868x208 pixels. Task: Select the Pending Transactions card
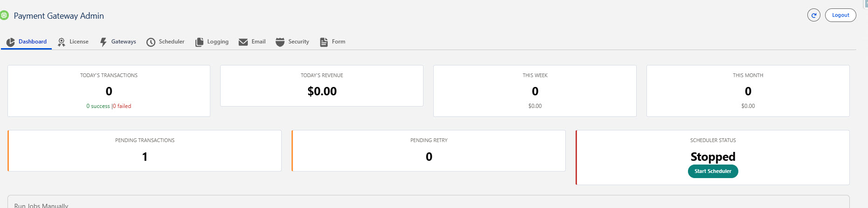coord(145,151)
